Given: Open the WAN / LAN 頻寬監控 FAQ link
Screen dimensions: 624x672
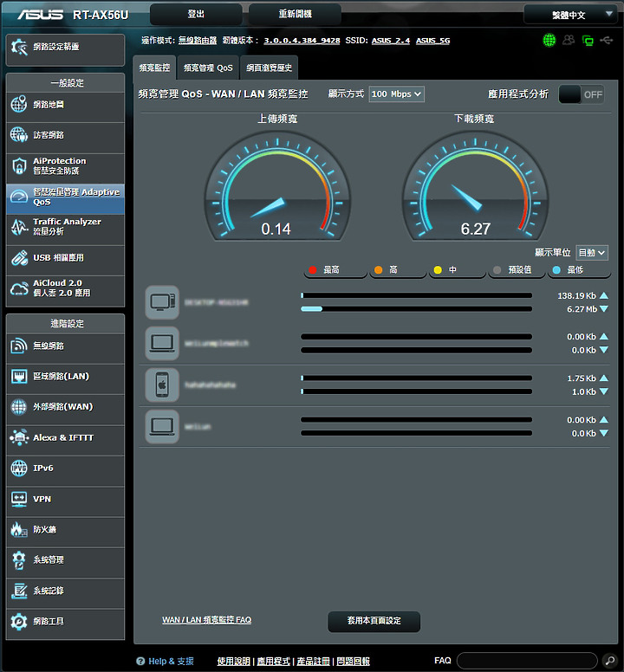Looking at the screenshot, I should 207,620.
